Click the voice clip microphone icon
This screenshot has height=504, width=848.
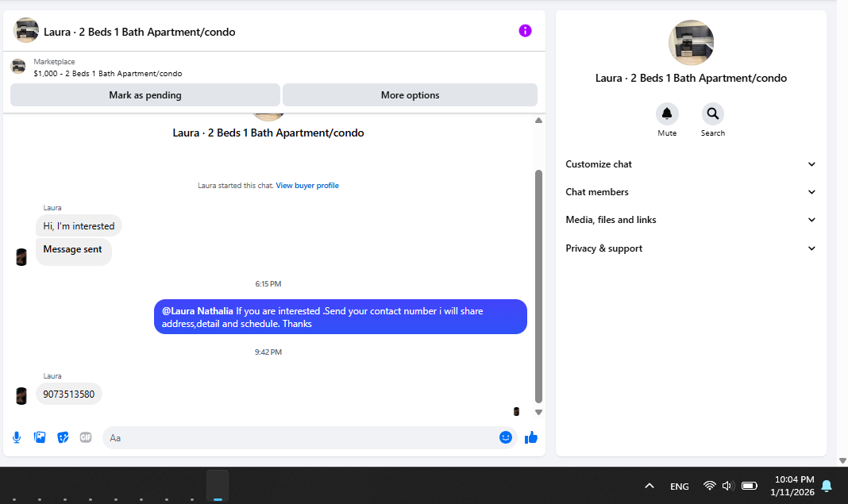click(17, 437)
